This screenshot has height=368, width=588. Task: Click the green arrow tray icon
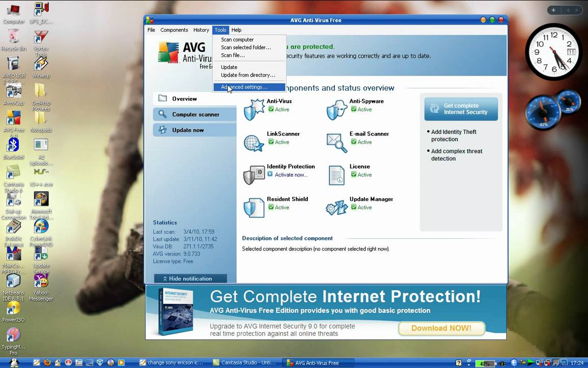click(x=530, y=363)
